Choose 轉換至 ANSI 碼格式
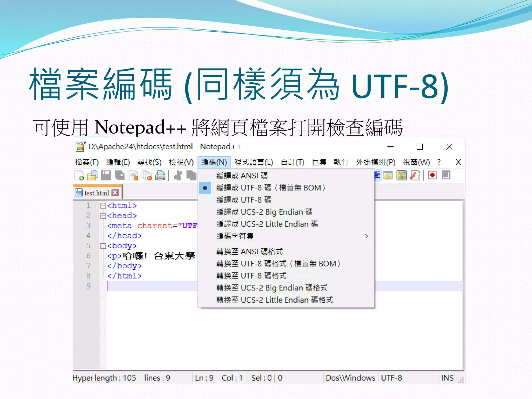The height and width of the screenshot is (399, 532). pos(286,252)
